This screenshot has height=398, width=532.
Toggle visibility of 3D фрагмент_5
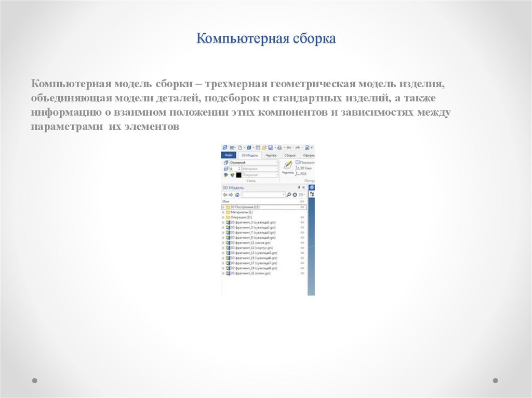click(x=302, y=227)
